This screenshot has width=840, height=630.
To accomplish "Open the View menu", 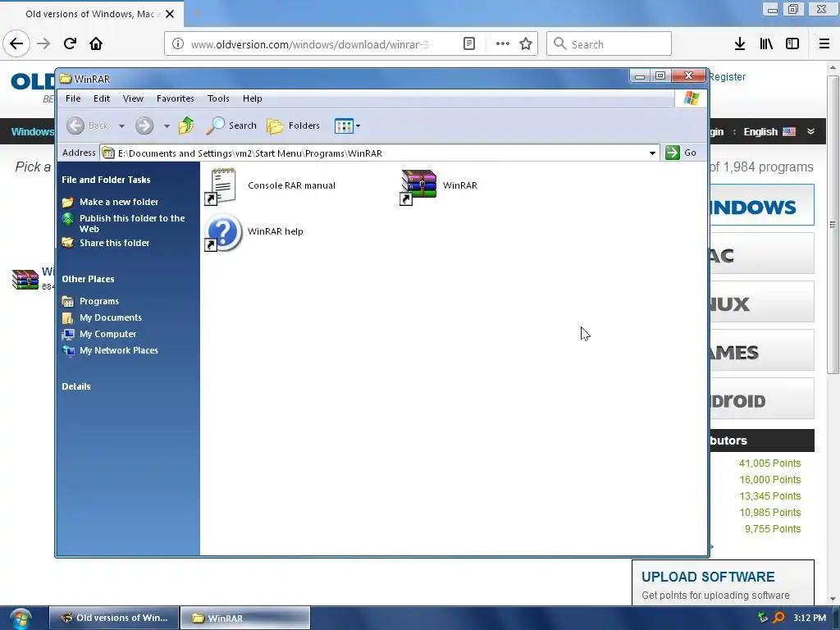I will pos(133,98).
